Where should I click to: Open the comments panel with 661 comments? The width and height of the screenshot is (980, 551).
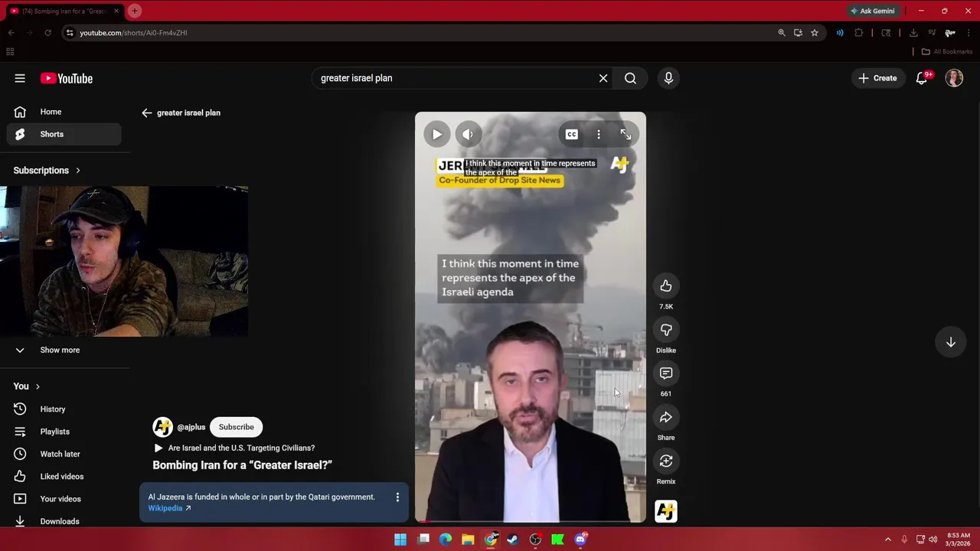[x=666, y=373]
